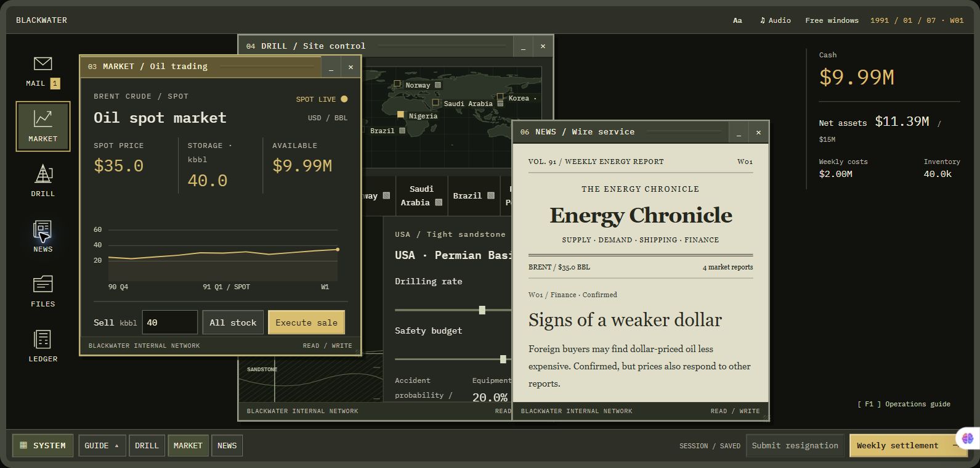Close the Drill Site control window
The image size is (980, 468).
(x=543, y=46)
